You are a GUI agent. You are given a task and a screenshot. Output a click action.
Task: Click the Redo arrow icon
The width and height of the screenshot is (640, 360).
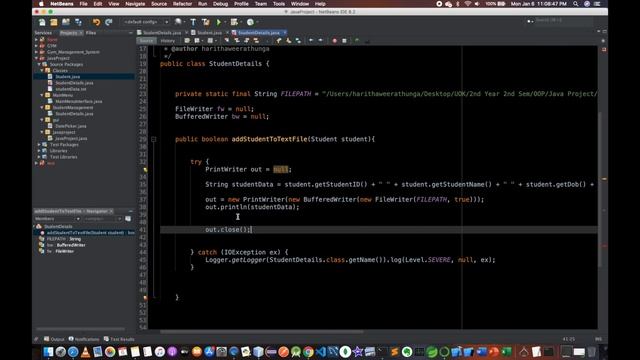109,22
